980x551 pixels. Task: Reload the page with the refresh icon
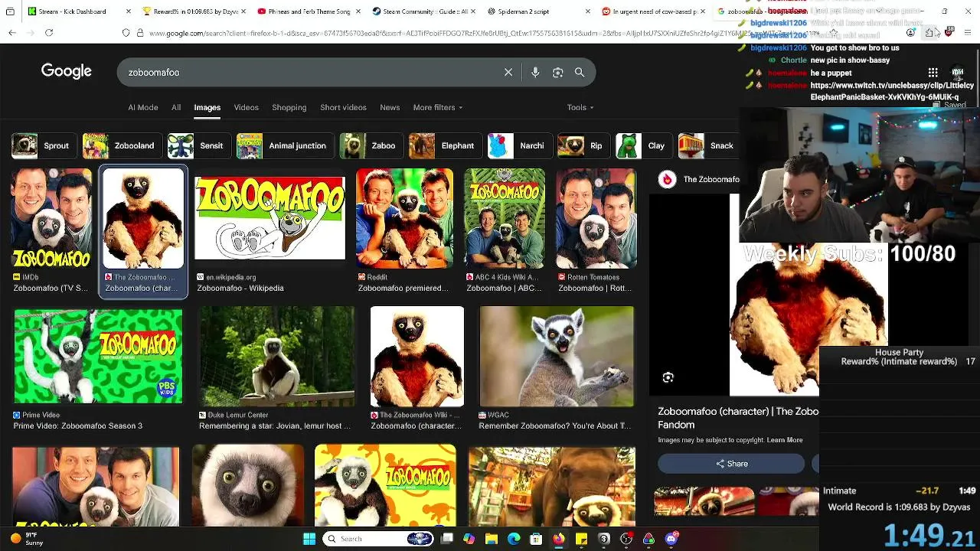[49, 33]
